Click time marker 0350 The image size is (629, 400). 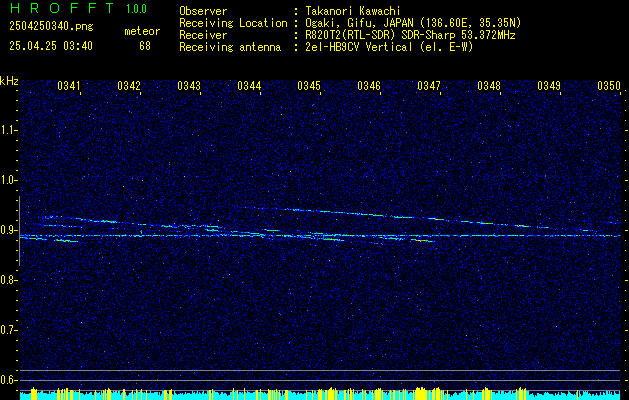pos(609,86)
